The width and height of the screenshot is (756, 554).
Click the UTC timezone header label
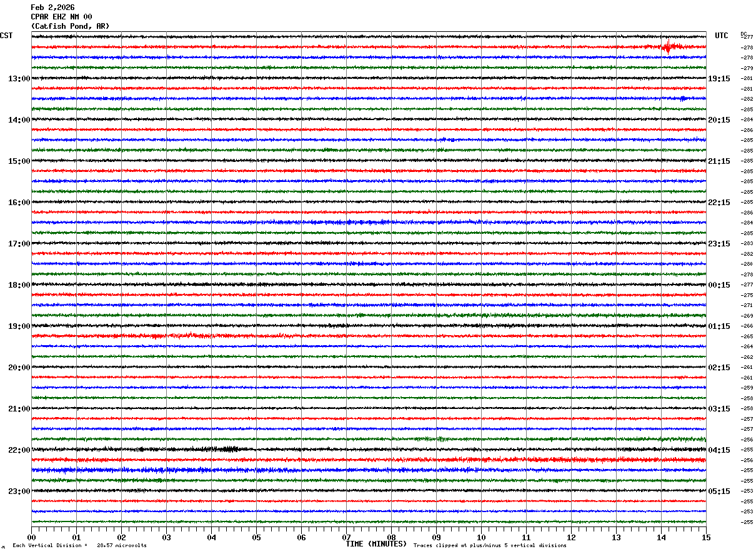tap(722, 36)
